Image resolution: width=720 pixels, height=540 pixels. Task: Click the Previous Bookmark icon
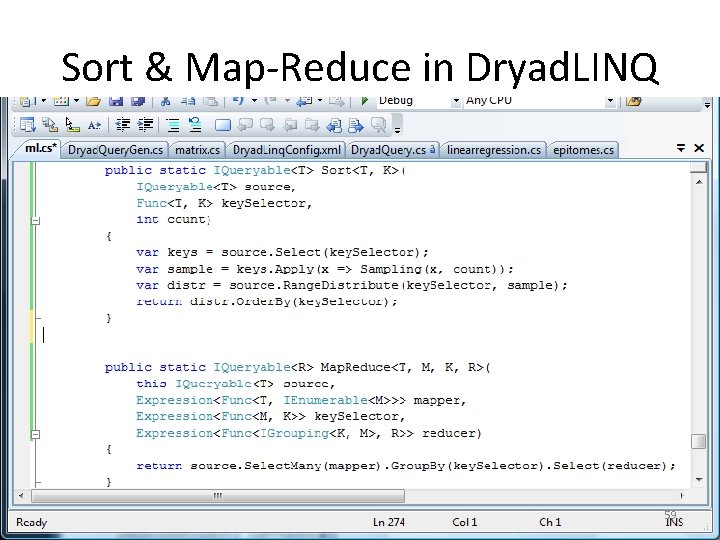tap(245, 125)
